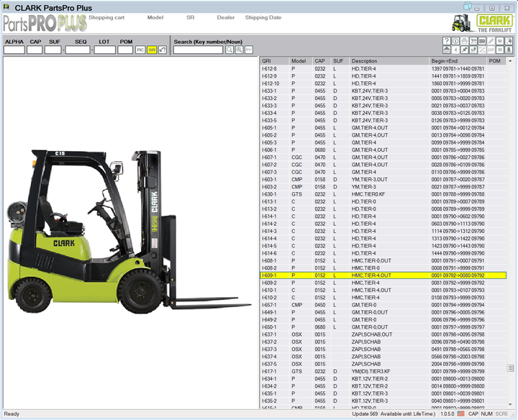Select row I-613-2 HD,TIER-0
The image size is (518, 420).
(383, 209)
